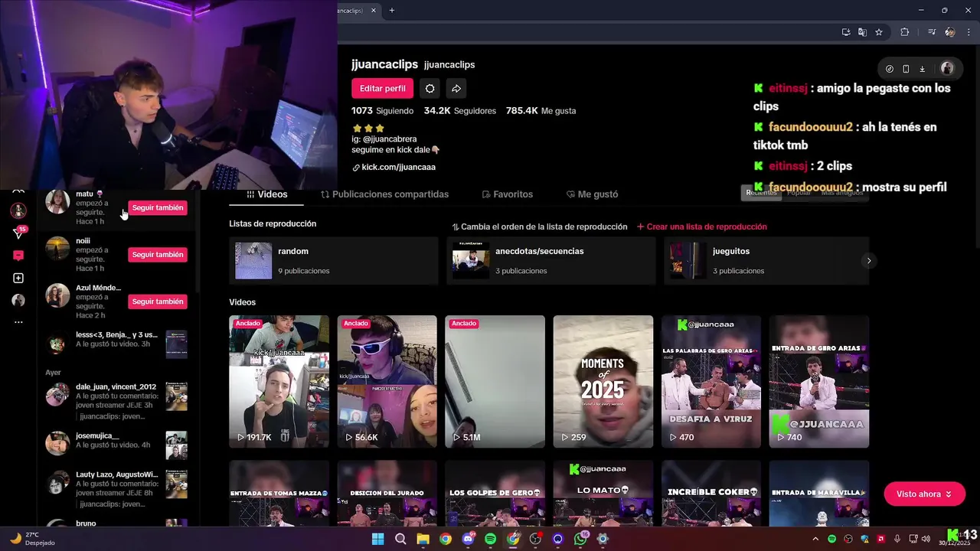The height and width of the screenshot is (551, 980).
Task: Close the jjuancaclips browser tab
Action: 374,10
